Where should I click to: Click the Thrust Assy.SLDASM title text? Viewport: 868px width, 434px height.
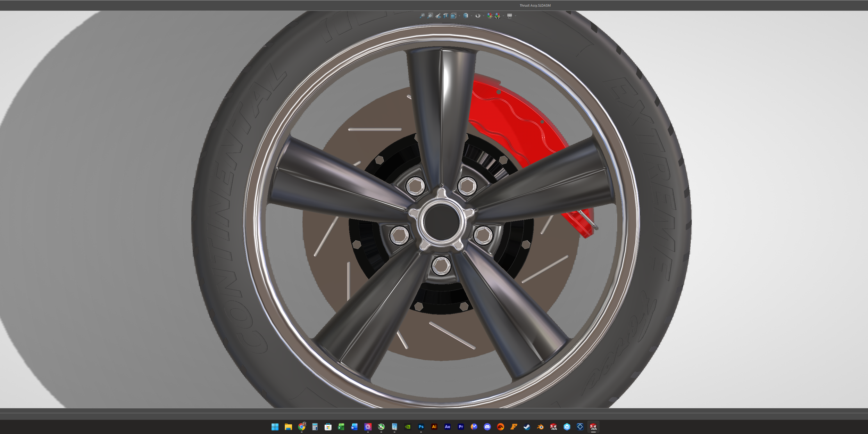[535, 5]
